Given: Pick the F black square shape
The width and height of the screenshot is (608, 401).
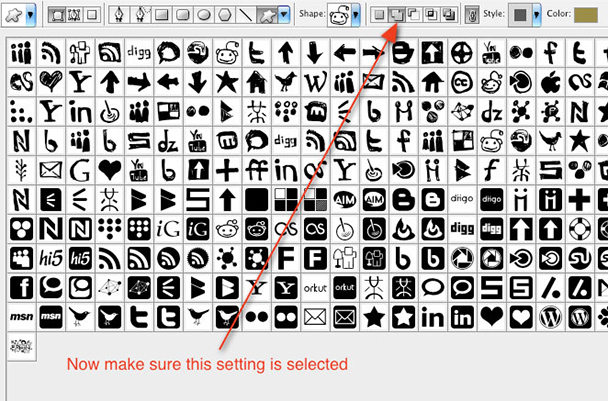Looking at the screenshot, I should pyautogui.click(x=316, y=258).
